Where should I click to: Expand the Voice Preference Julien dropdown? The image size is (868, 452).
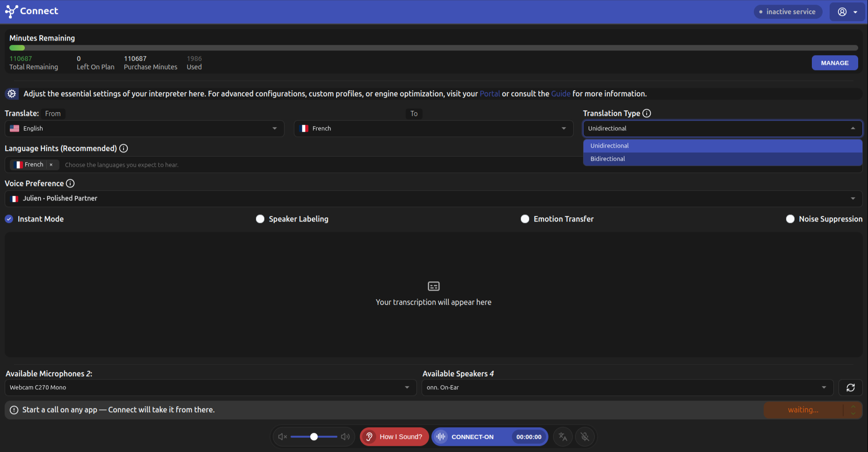click(x=433, y=199)
